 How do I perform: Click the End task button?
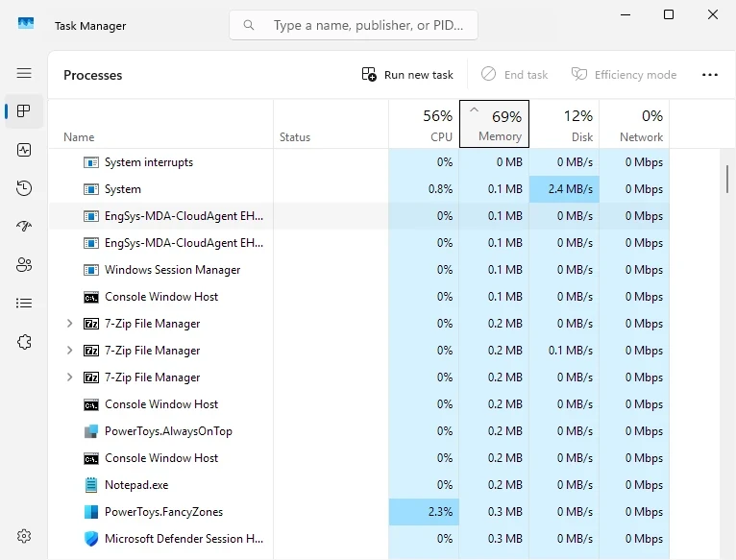tap(514, 75)
